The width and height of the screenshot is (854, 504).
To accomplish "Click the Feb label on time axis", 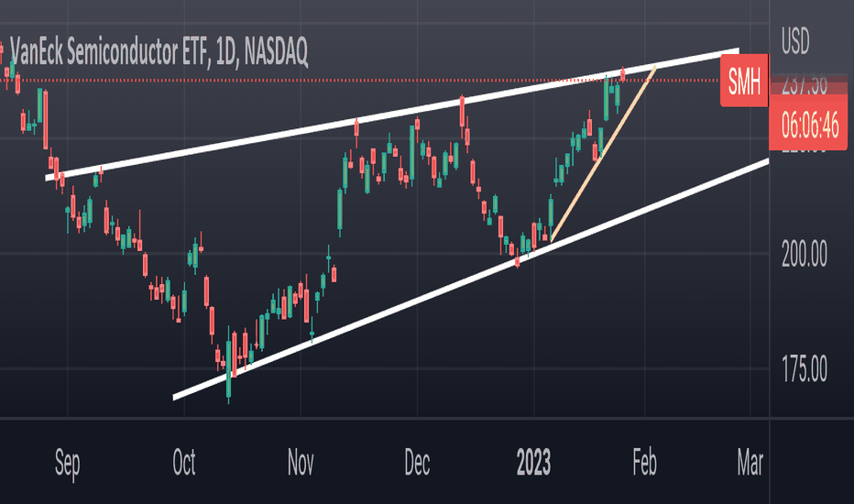I will point(645,463).
